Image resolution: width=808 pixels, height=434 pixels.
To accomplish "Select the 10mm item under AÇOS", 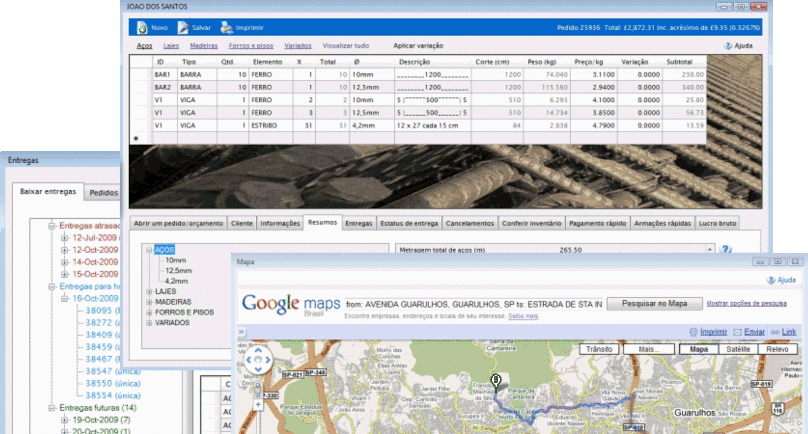I will point(176,261).
